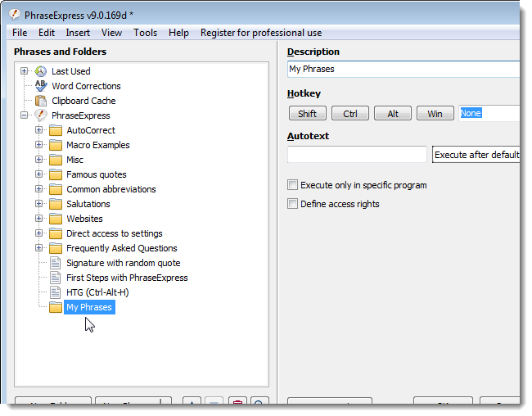The image size is (532, 416).
Task: Open the File menu
Action: [x=20, y=33]
